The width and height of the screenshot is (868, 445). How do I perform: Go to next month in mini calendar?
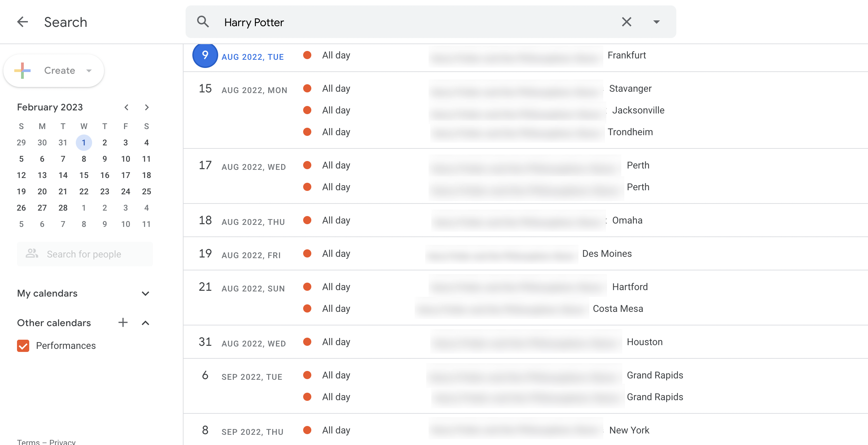(x=147, y=107)
